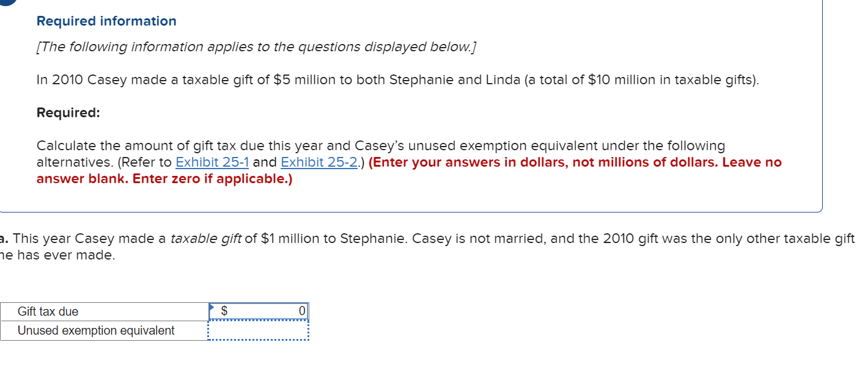Click part a's question text about Stephanie
This screenshot has height=378, width=868.
(428, 238)
